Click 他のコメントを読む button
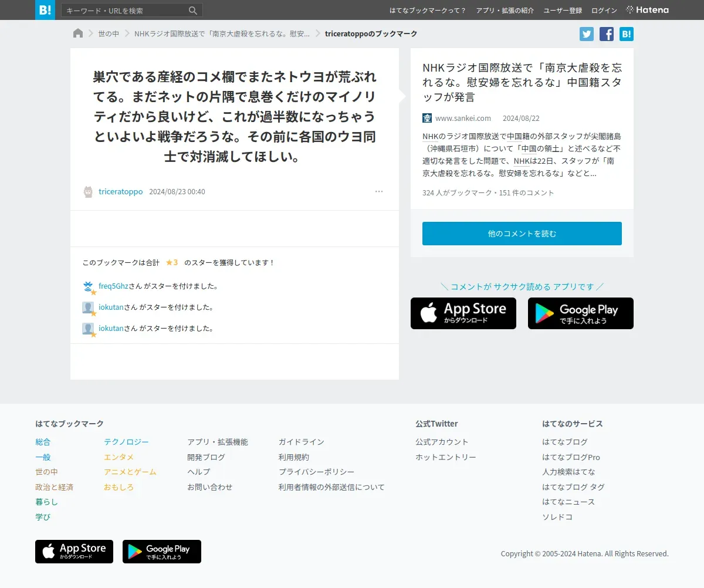 coord(522,234)
